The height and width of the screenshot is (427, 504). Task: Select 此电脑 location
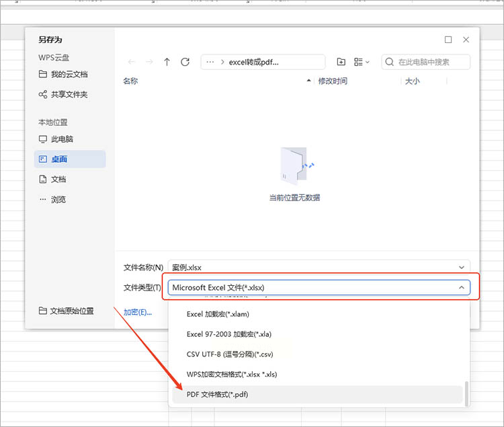56,139
